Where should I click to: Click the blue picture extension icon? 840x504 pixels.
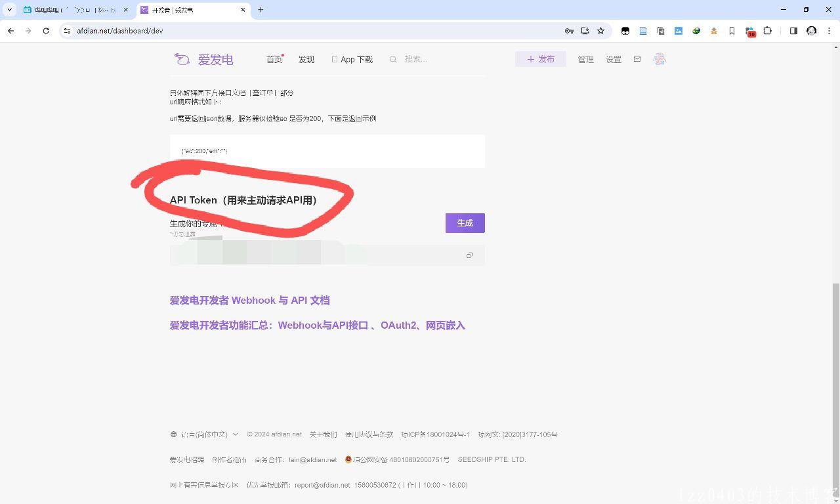point(679,31)
